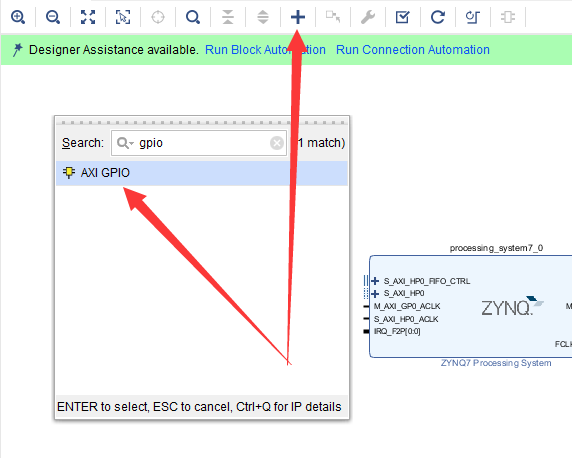Expand the S_AXI_HP0_FIFO_CTRL interface port
Screen dimensions: 572x458
(x=375, y=281)
